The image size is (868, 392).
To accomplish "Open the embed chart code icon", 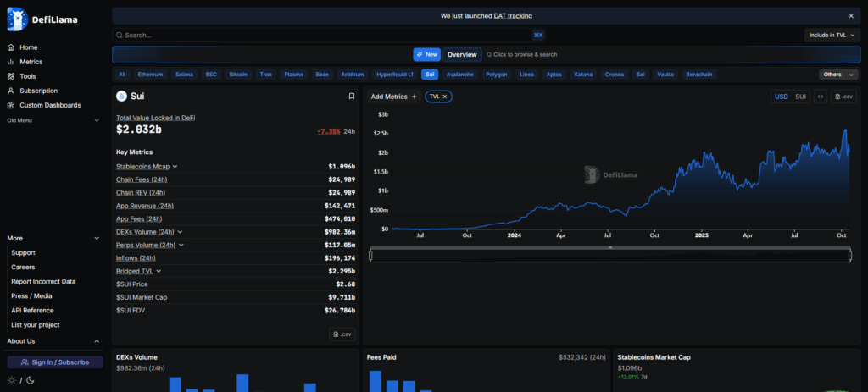I will [821, 97].
